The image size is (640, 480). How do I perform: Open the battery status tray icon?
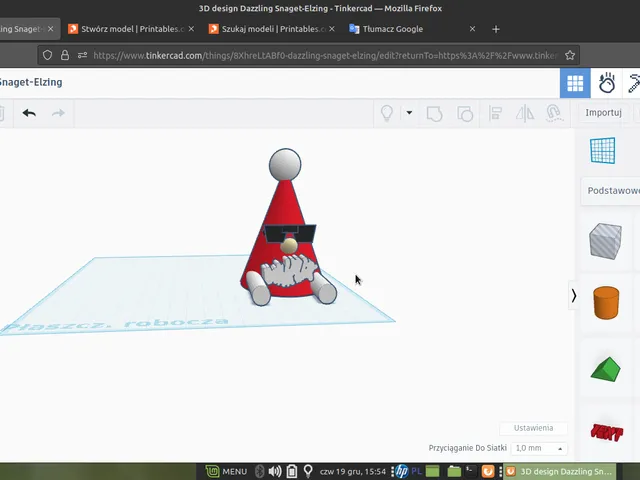291,471
